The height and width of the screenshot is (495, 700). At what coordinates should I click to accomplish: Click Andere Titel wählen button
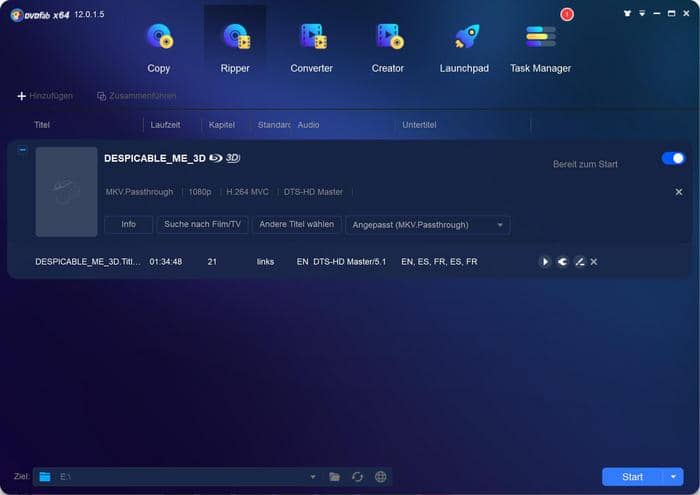point(296,225)
